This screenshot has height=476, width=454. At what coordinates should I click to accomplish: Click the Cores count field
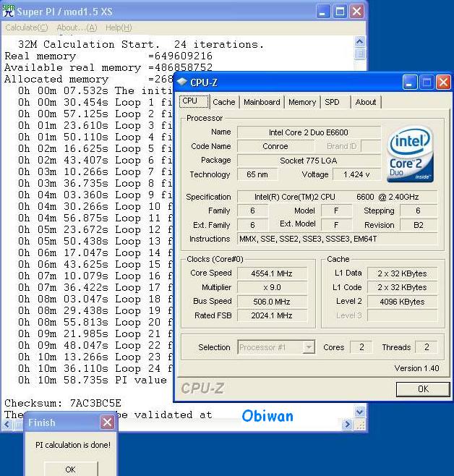click(x=361, y=347)
